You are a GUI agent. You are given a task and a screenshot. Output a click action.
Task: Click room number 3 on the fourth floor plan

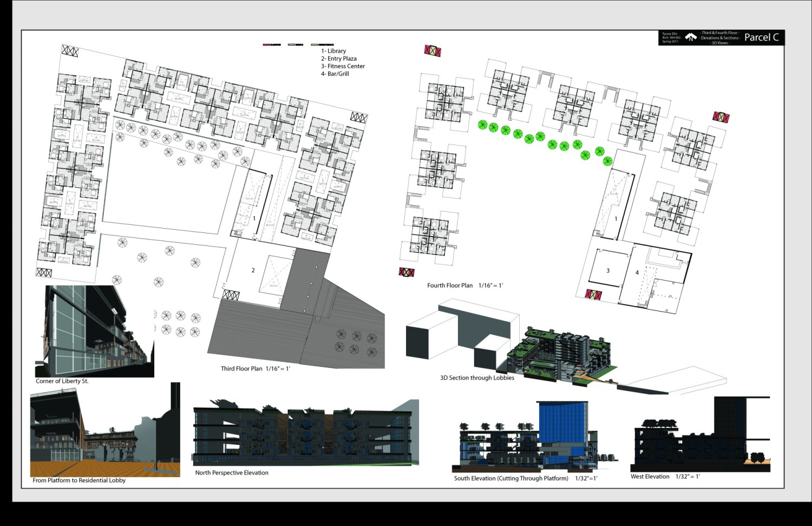[x=608, y=270]
